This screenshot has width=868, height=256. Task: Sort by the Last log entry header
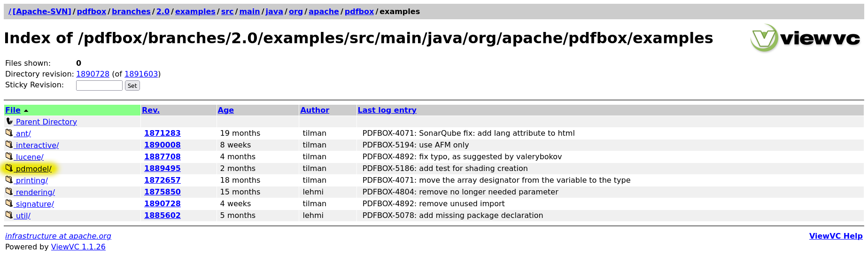(387, 110)
